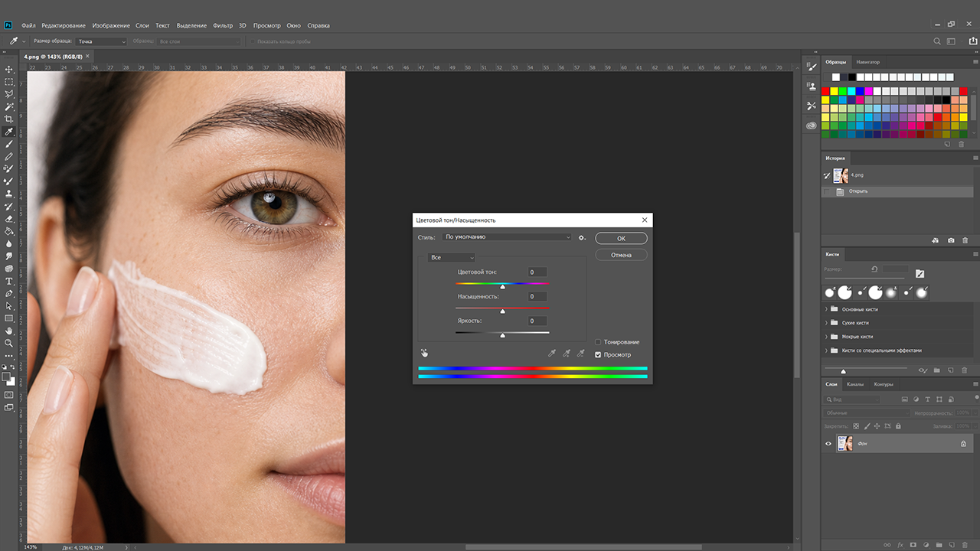The image size is (980, 551).
Task: Select the Hand tool
Action: 9,331
